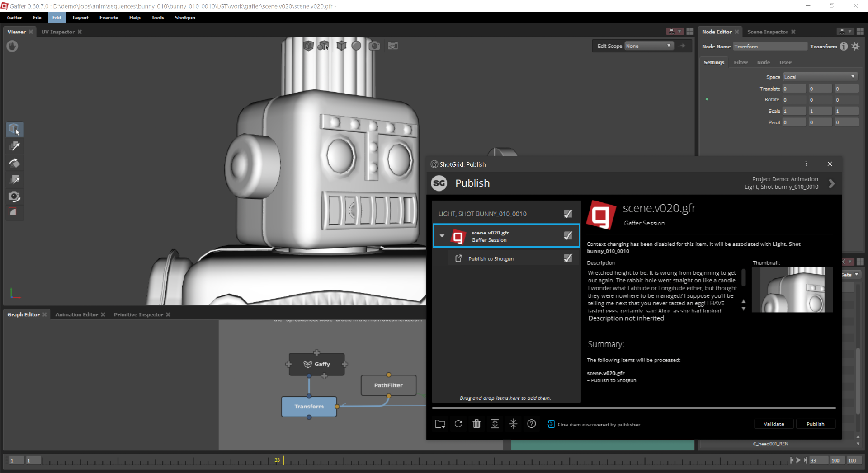Click the SG ShotGrid logo icon
The width and height of the screenshot is (868, 473).
(439, 183)
